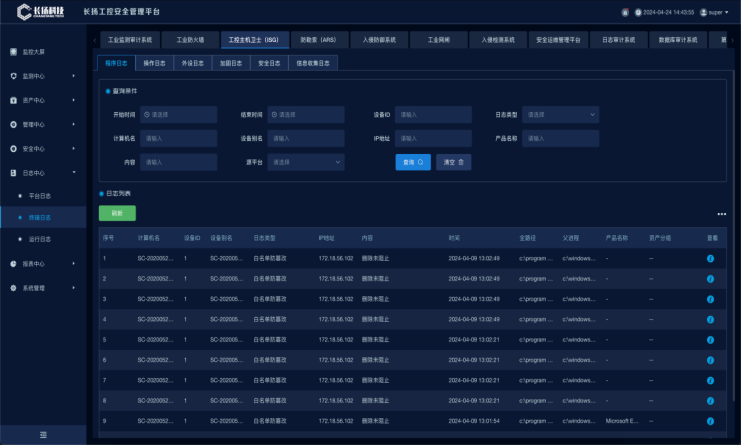The width and height of the screenshot is (741, 445).
Task: Open details icon for row 9
Action: coord(710,421)
